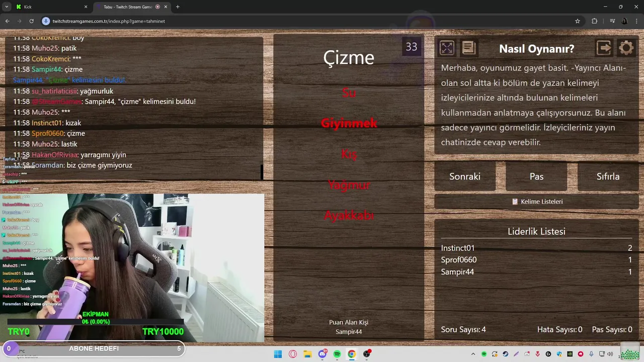Screen dimensions: 644x362
Task: Bookmark this page with the star icon
Action: [578, 21]
